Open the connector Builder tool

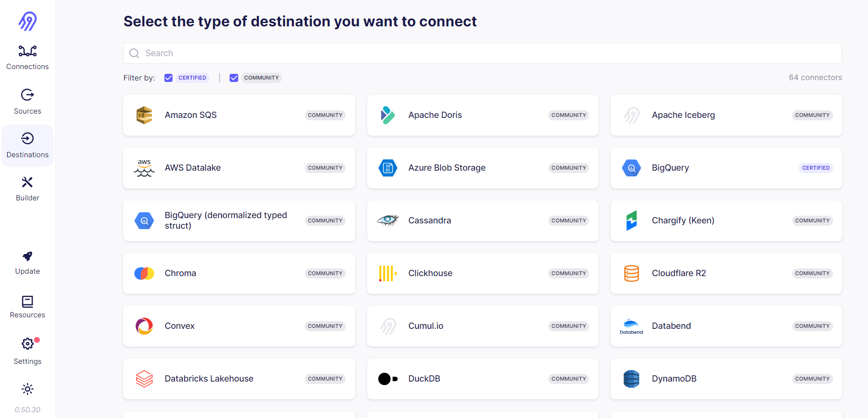pyautogui.click(x=27, y=188)
